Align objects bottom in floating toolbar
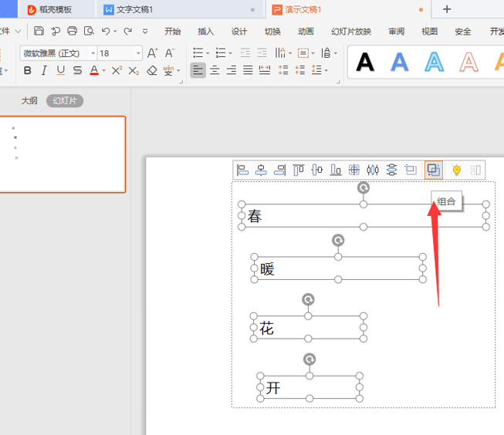 pos(336,170)
